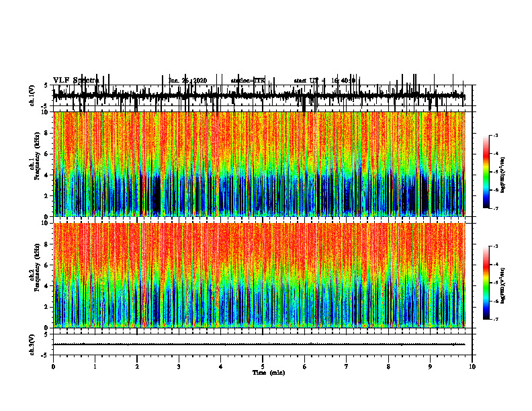
Task: Click the '4' kHz tick on ch.1 frequency axis
Action: pyautogui.click(x=46, y=175)
